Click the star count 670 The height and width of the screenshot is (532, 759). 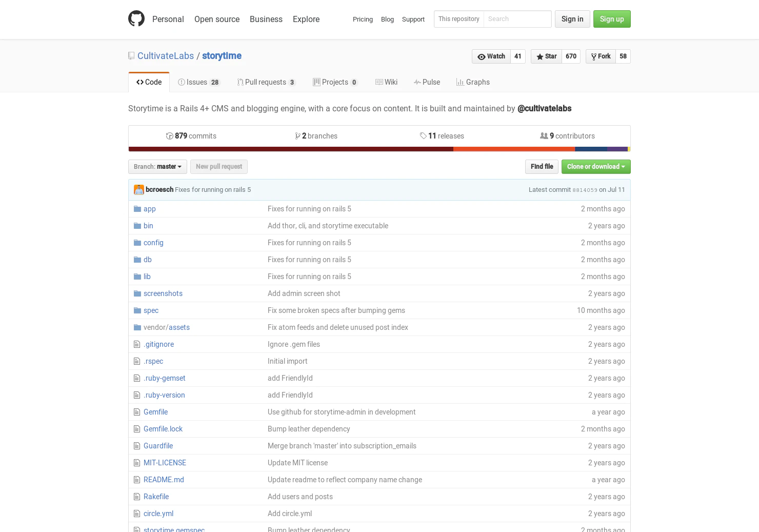pyautogui.click(x=571, y=56)
